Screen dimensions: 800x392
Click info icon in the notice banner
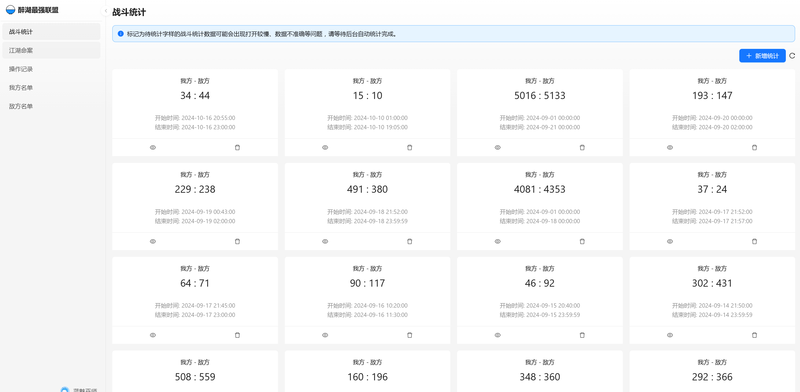click(x=120, y=34)
